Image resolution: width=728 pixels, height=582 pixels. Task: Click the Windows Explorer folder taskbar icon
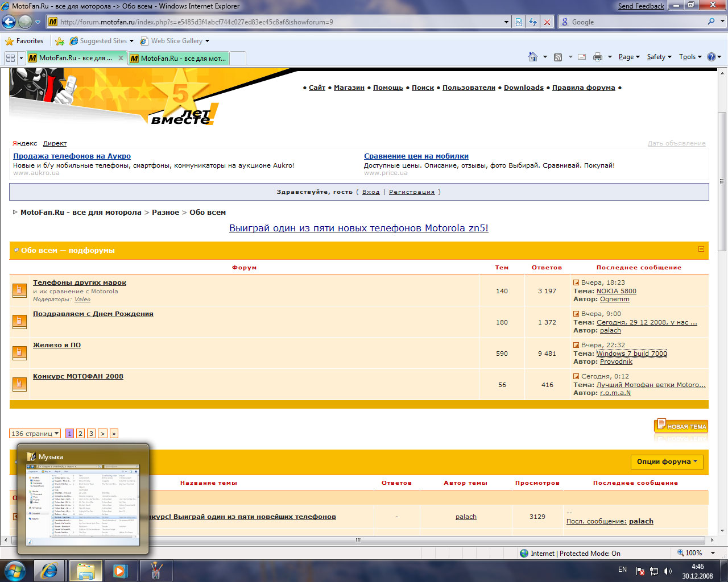tap(86, 571)
